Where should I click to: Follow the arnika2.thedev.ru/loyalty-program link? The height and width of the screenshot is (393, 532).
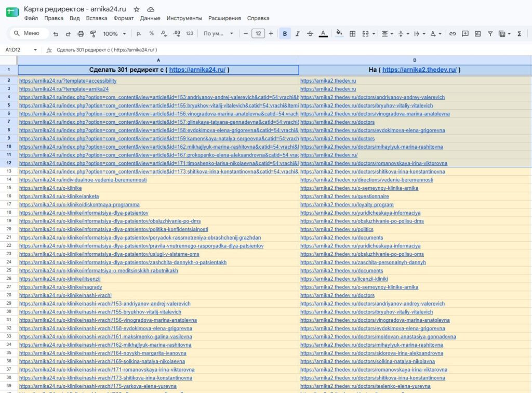pos(347,205)
